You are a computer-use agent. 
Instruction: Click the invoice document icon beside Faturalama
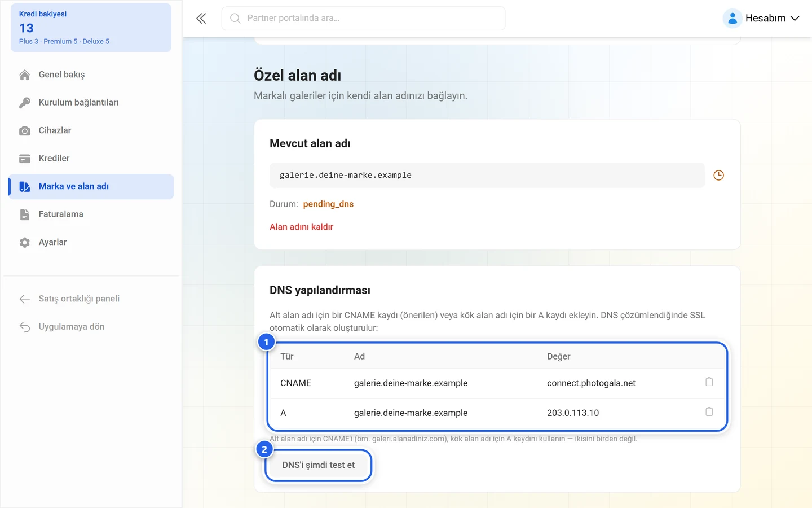click(x=25, y=214)
